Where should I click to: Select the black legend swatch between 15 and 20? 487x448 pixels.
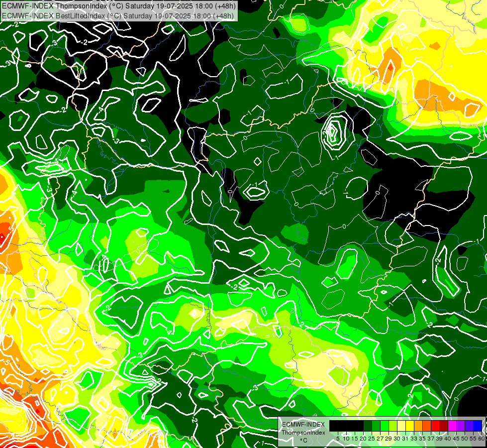pyautogui.click(x=359, y=426)
